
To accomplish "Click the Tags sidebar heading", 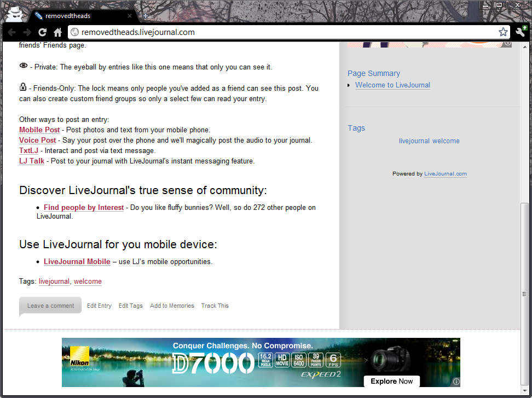I will click(356, 128).
